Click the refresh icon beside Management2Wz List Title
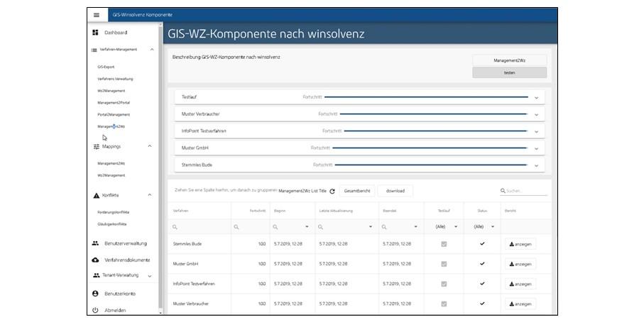644x322 pixels. click(x=332, y=191)
